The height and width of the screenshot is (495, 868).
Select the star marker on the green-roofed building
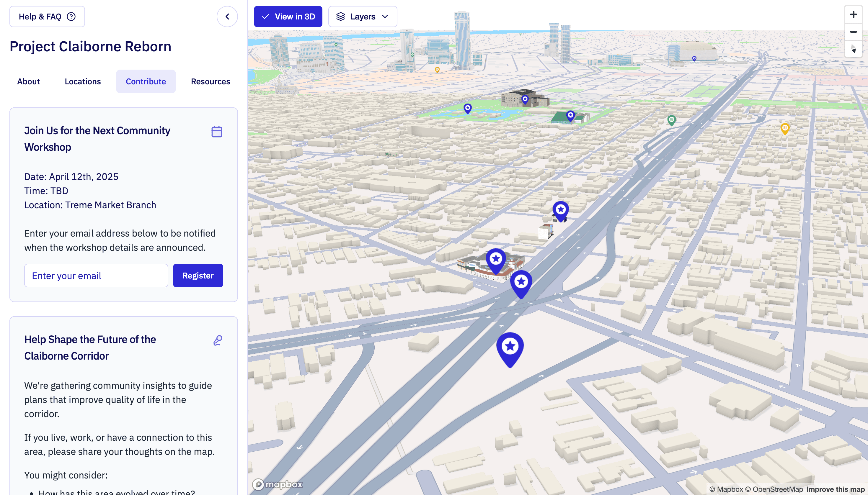point(571,116)
